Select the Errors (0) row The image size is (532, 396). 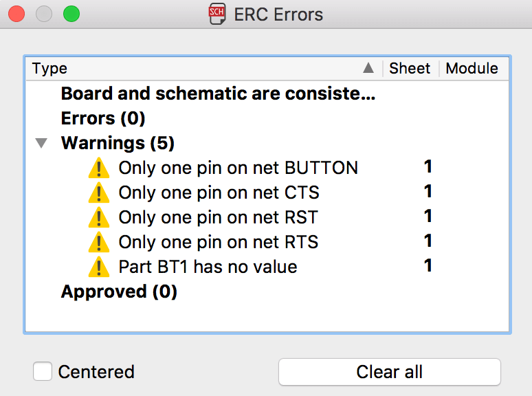point(103,118)
